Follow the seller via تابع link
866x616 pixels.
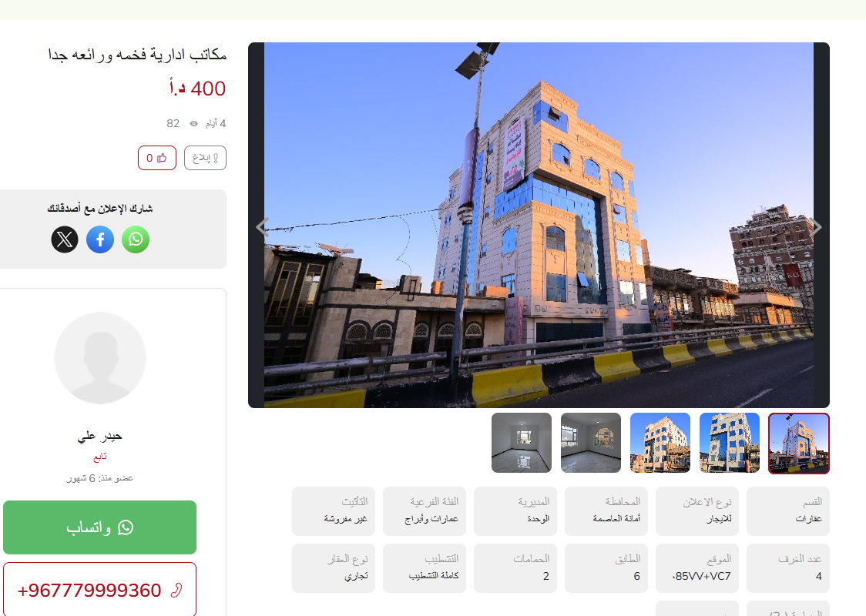100,457
